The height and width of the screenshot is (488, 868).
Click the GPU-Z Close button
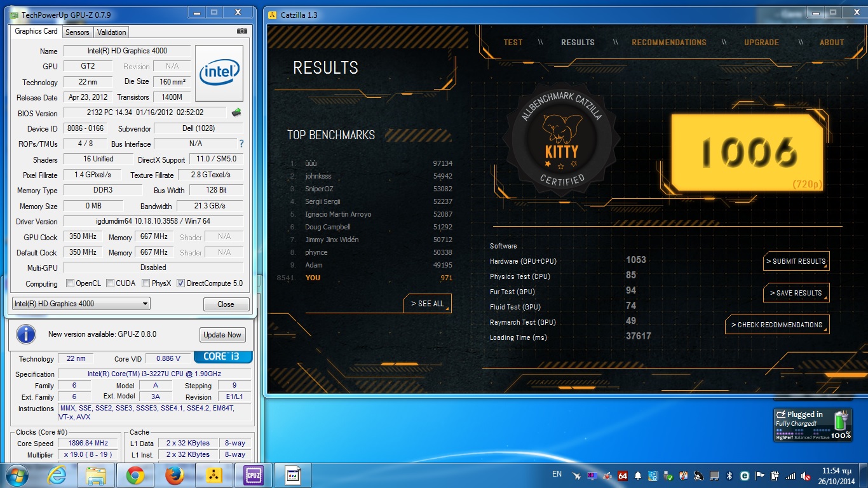pyautogui.click(x=226, y=304)
